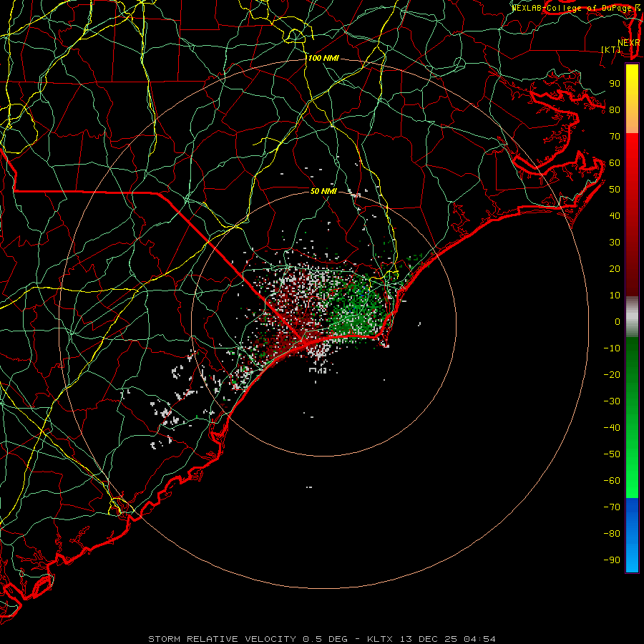
Task: Click the color scale value 60
Action: [x=615, y=163]
